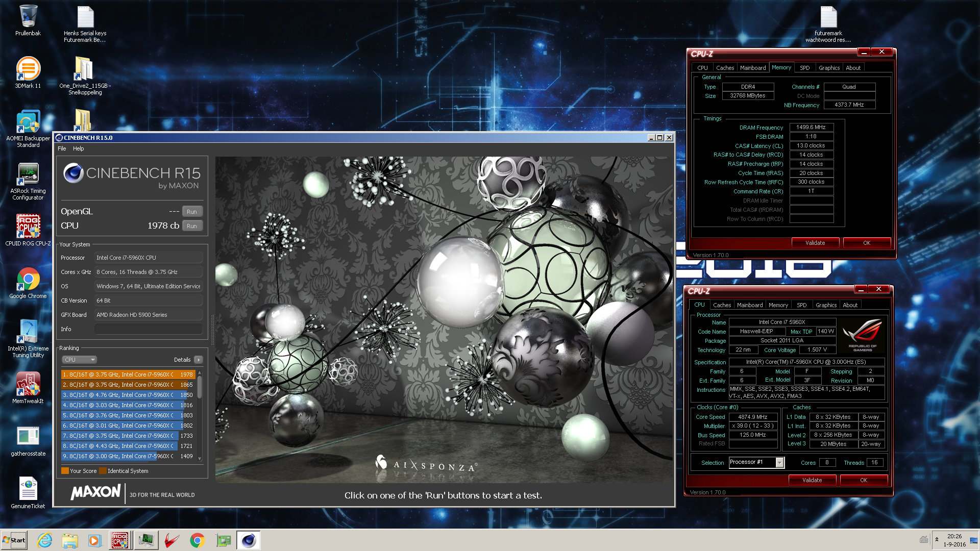Viewport: 980px width, 551px height.
Task: Run the OpenGL benchmark test
Action: tap(192, 211)
